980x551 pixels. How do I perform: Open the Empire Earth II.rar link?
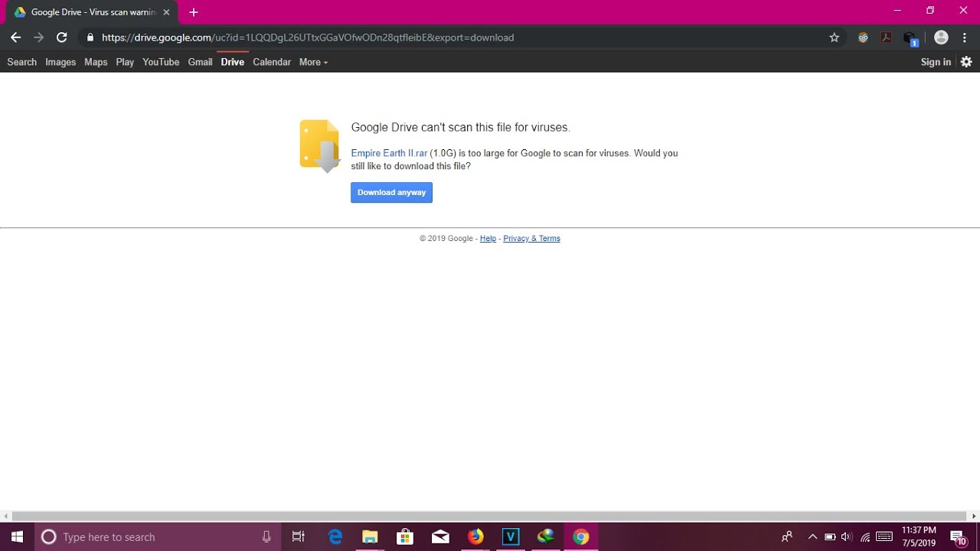389,153
